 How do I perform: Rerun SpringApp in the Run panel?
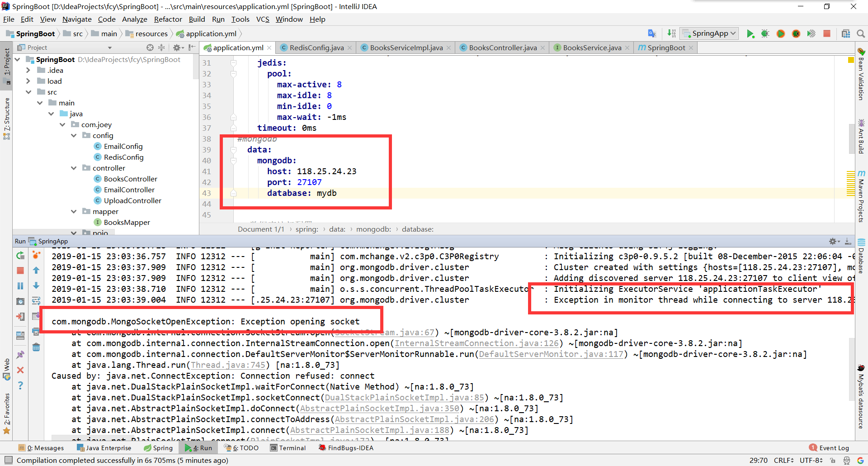(x=20, y=256)
